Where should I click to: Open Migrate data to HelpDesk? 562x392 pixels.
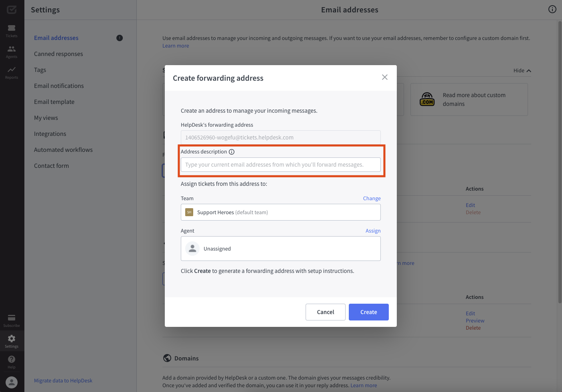pyautogui.click(x=63, y=380)
